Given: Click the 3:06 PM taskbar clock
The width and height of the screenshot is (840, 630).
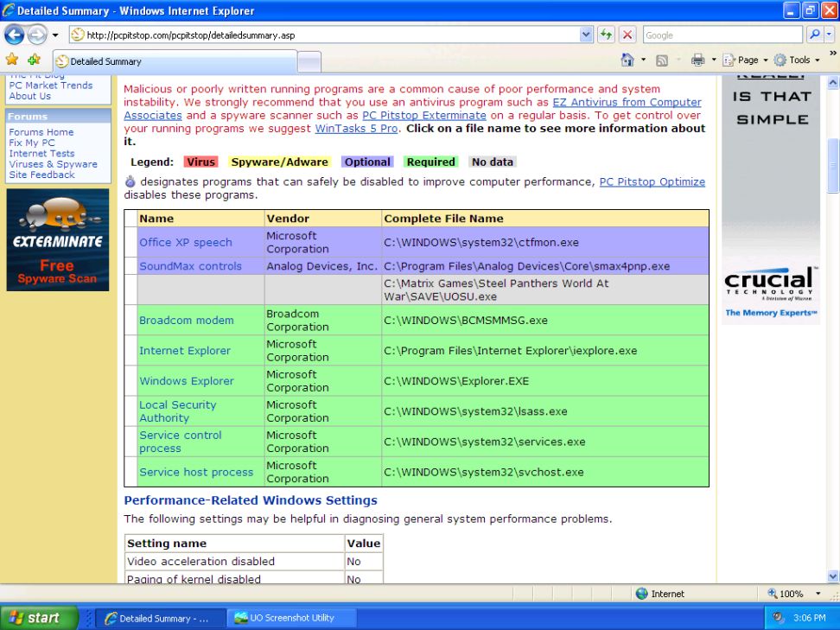Looking at the screenshot, I should 810,618.
